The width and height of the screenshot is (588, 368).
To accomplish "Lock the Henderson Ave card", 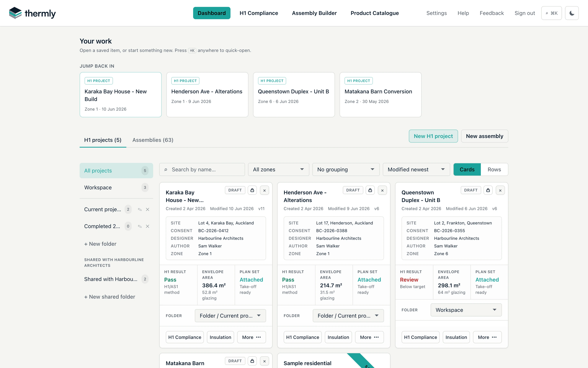I will (370, 190).
